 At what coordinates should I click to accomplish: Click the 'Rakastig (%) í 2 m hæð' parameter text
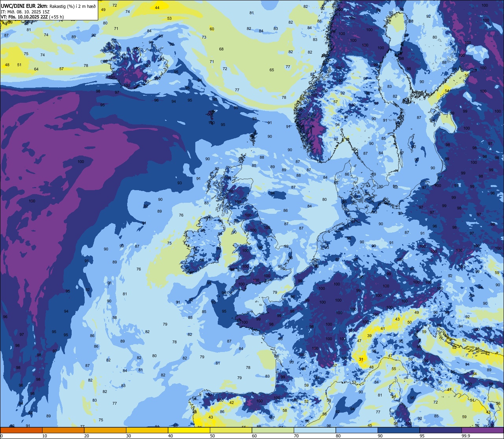pyautogui.click(x=72, y=6)
